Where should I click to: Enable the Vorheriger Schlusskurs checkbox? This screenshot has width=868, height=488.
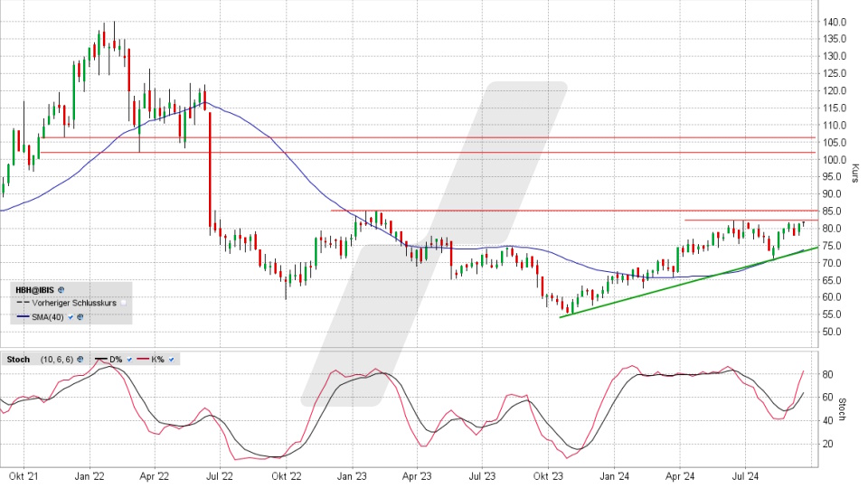pyautogui.click(x=124, y=304)
